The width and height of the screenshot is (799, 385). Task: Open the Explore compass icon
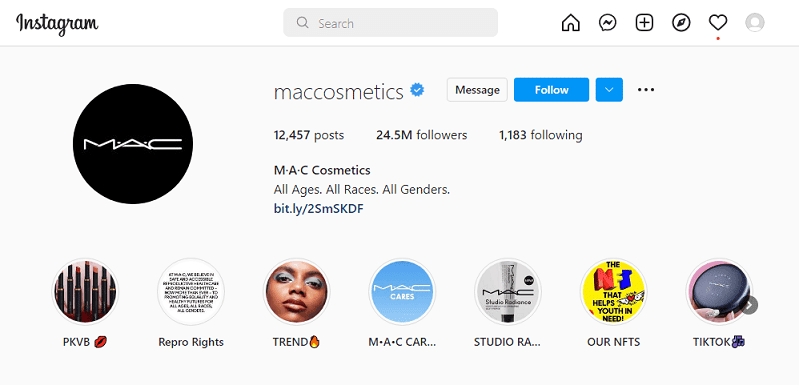(x=681, y=23)
